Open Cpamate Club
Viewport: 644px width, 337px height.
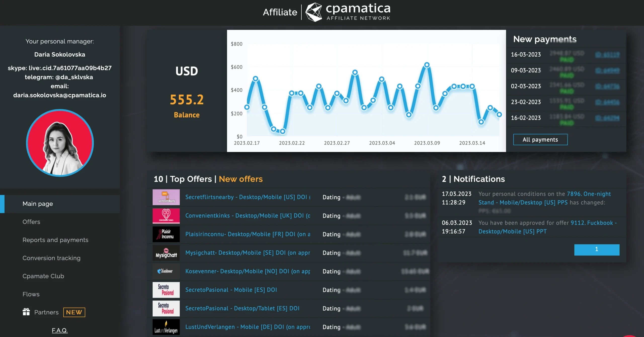click(x=43, y=276)
